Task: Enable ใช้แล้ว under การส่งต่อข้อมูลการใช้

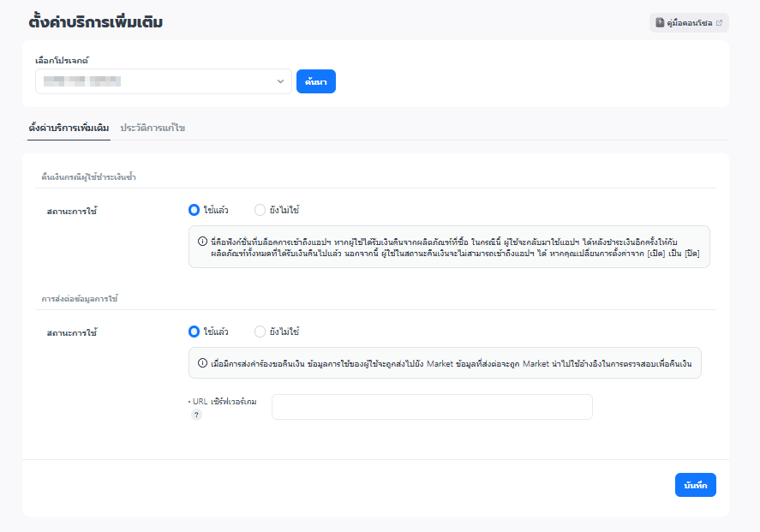Action: coord(194,332)
